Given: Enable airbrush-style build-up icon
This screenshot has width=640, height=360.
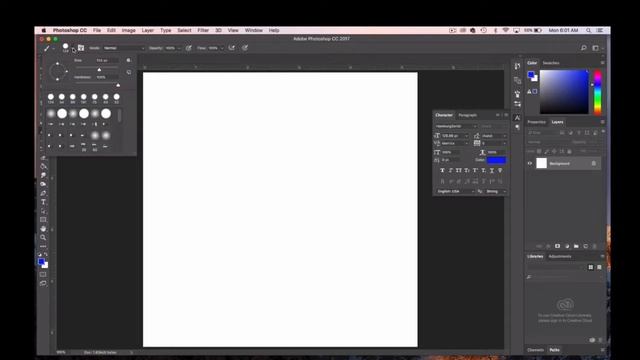Looking at the screenshot, I should [232, 48].
